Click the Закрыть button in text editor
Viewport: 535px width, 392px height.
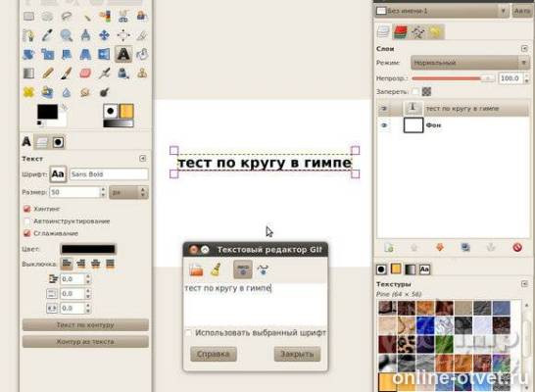tap(297, 354)
